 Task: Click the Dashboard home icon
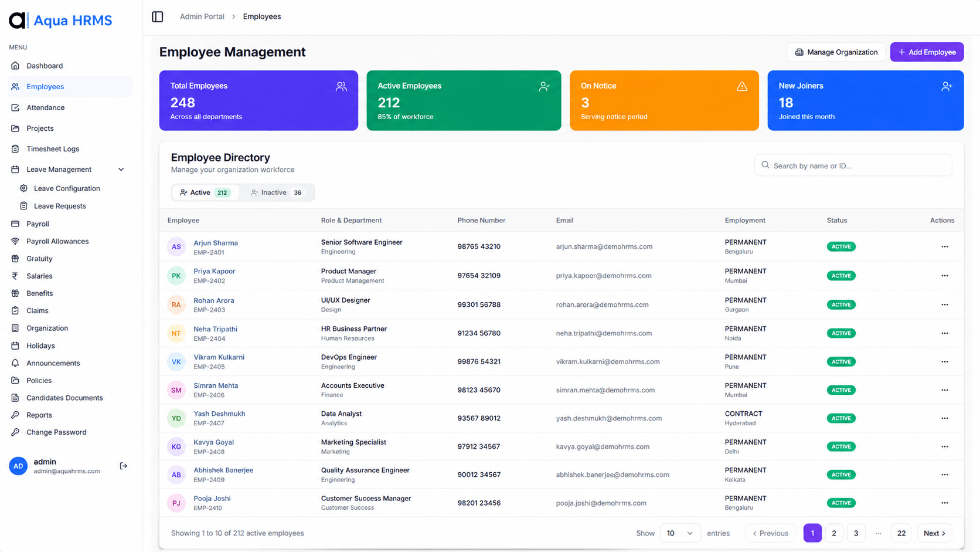point(15,66)
